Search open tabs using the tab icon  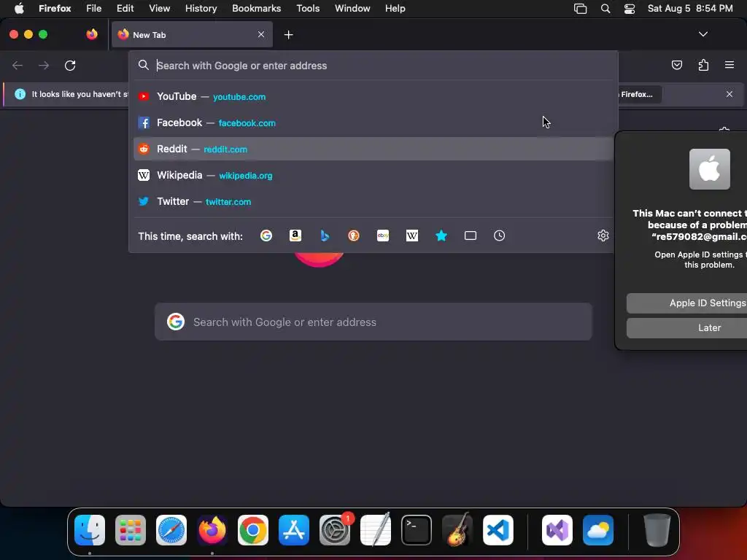471,236
